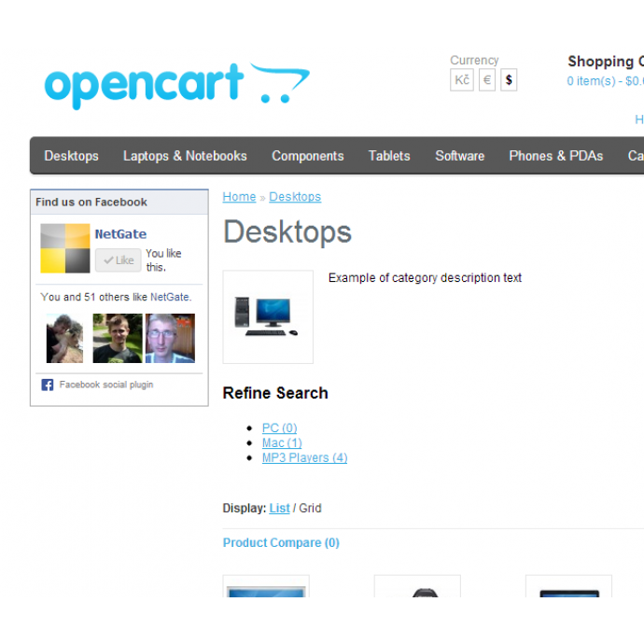This screenshot has height=644, width=644.
Task: Open friend photo with black t-shirt
Action: pos(118,339)
